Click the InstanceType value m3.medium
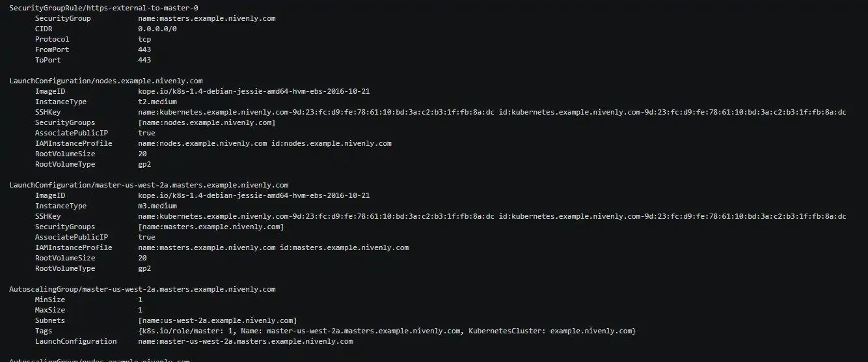868x362 pixels. (x=157, y=206)
